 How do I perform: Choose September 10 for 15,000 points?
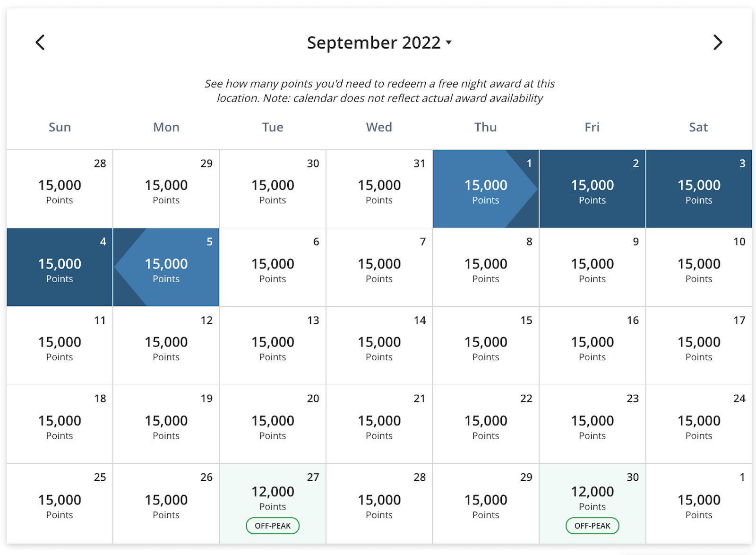tap(698, 267)
